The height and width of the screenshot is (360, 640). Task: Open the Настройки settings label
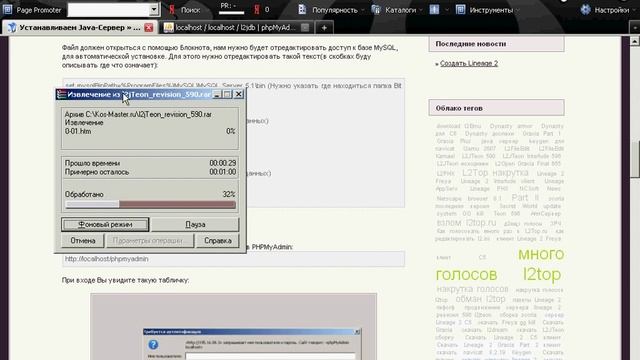611,10
